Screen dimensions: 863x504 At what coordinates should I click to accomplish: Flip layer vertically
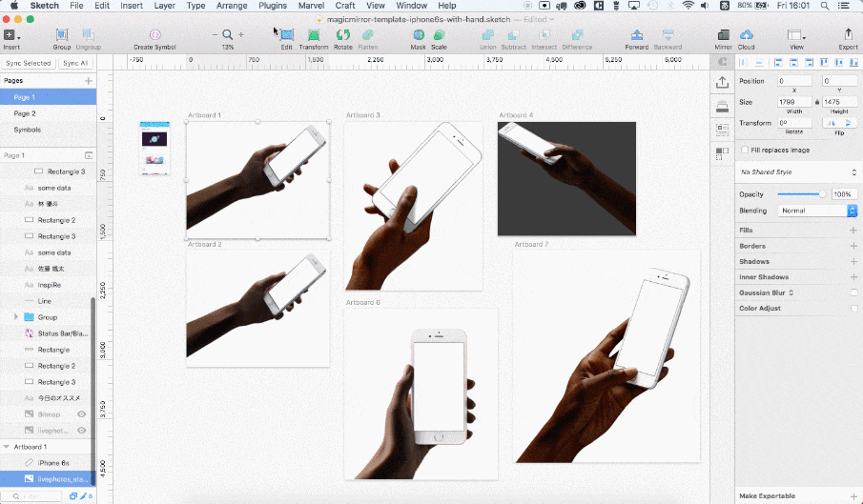coord(848,123)
